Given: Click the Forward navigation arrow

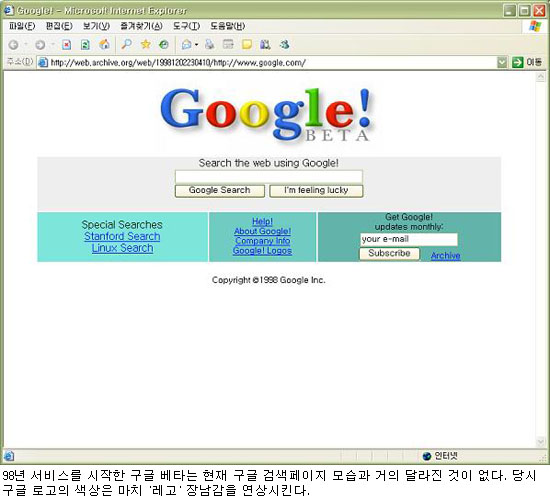Looking at the screenshot, I should pos(40,45).
